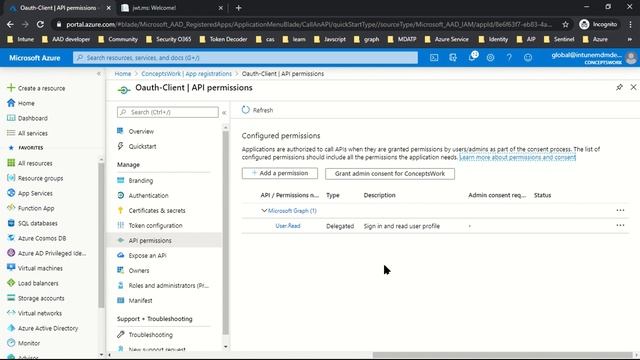Collapse the Oauth-Client resource menu
Image resolution: width=640 pixels, height=360 pixels.
[x=224, y=112]
